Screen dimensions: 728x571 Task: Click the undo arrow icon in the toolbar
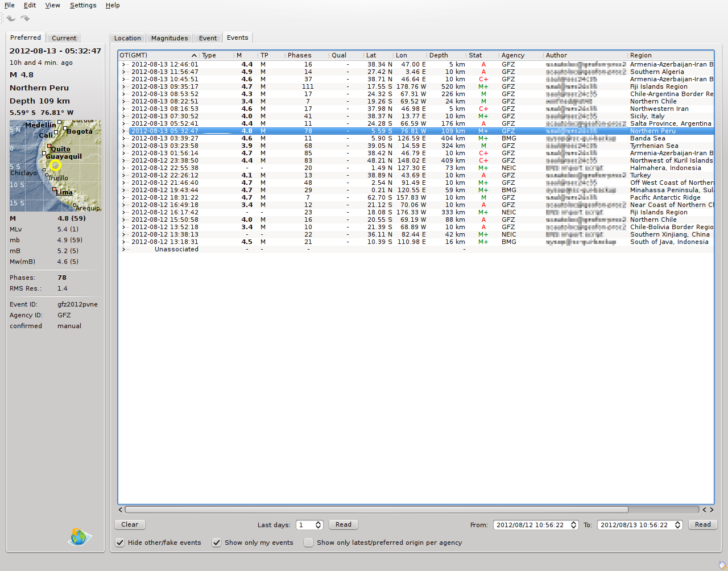[x=10, y=18]
